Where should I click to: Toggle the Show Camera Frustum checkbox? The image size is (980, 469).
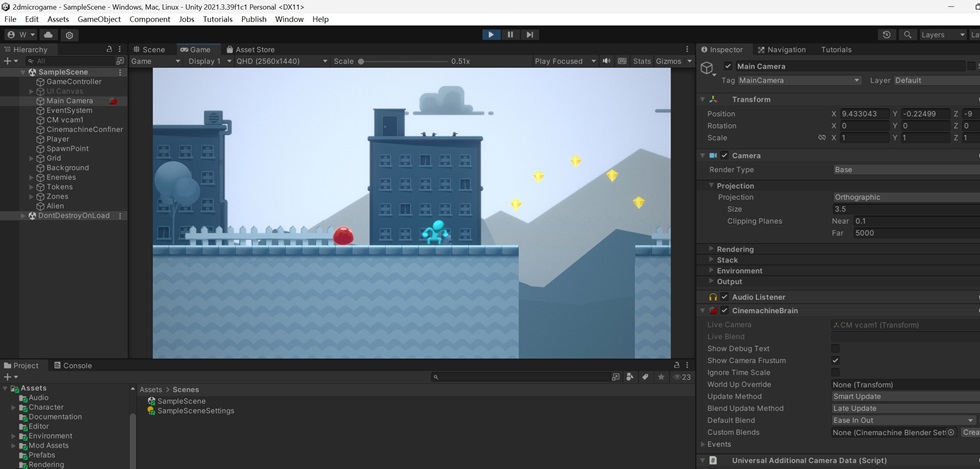835,361
